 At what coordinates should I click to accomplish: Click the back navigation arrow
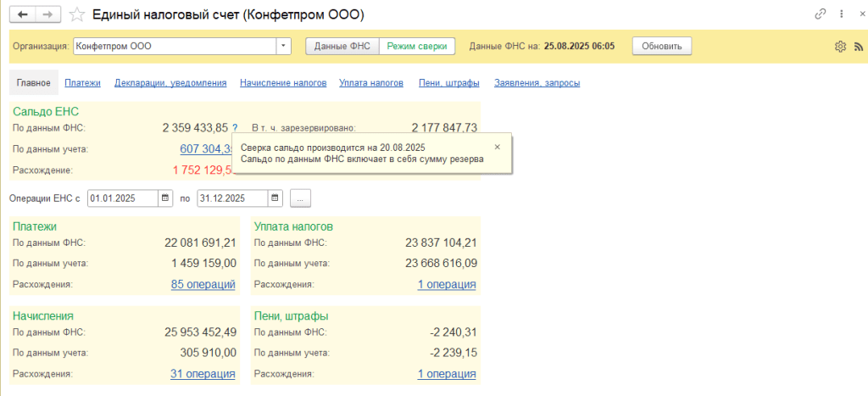pos(23,14)
